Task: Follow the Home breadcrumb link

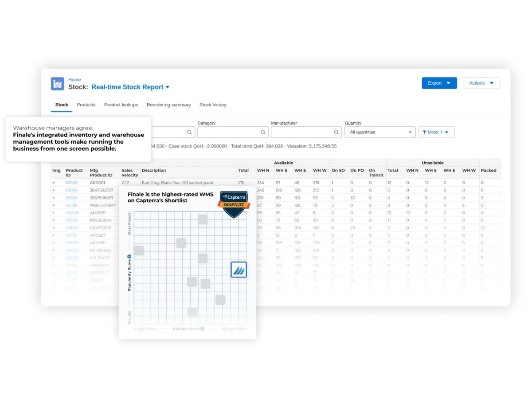Action: click(74, 80)
